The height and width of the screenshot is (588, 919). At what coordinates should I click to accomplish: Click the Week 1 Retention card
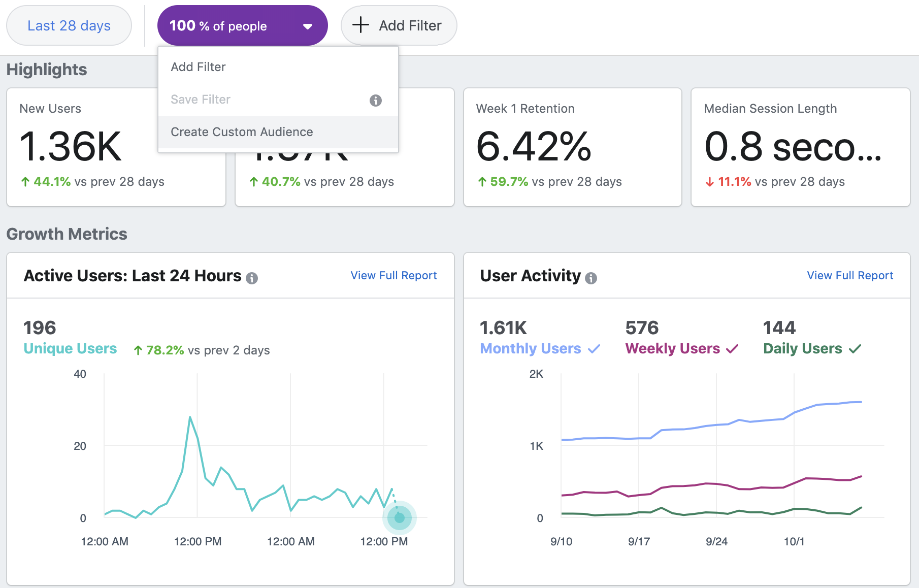572,147
